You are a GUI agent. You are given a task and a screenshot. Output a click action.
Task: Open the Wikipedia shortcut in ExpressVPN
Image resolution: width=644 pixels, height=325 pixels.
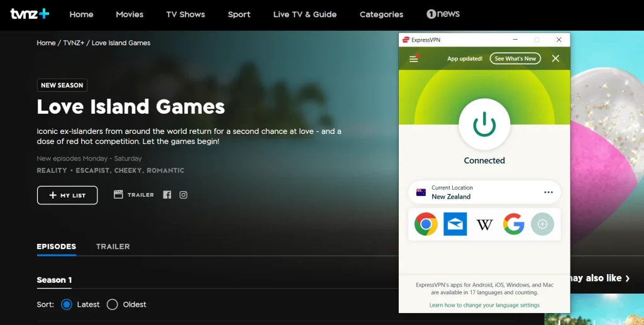pos(484,224)
